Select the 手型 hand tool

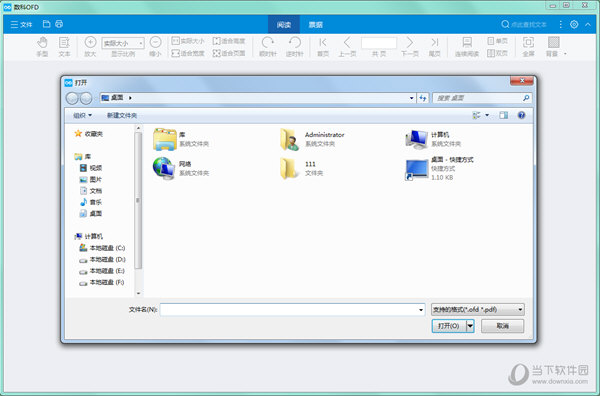(42, 47)
